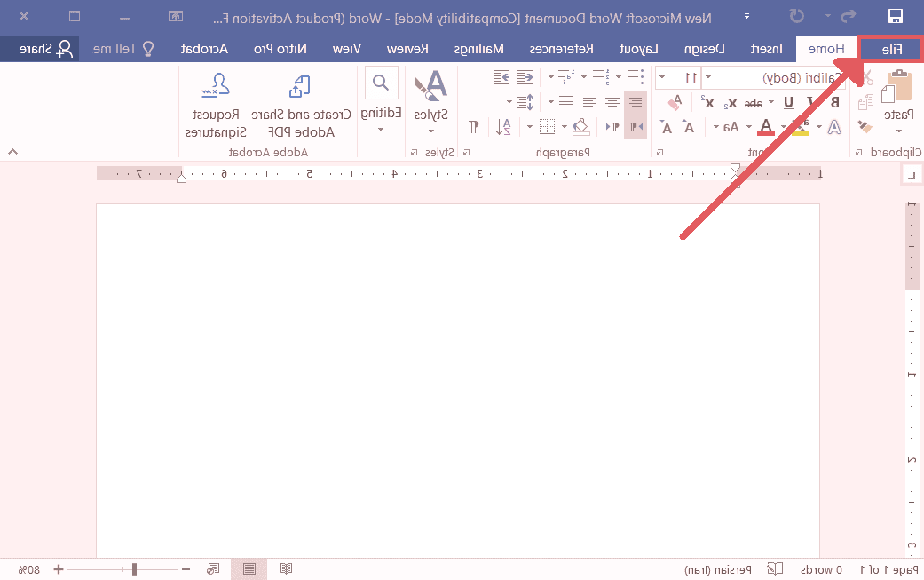The height and width of the screenshot is (580, 924).
Task: Click the zoom slider handle
Action: coord(134,568)
